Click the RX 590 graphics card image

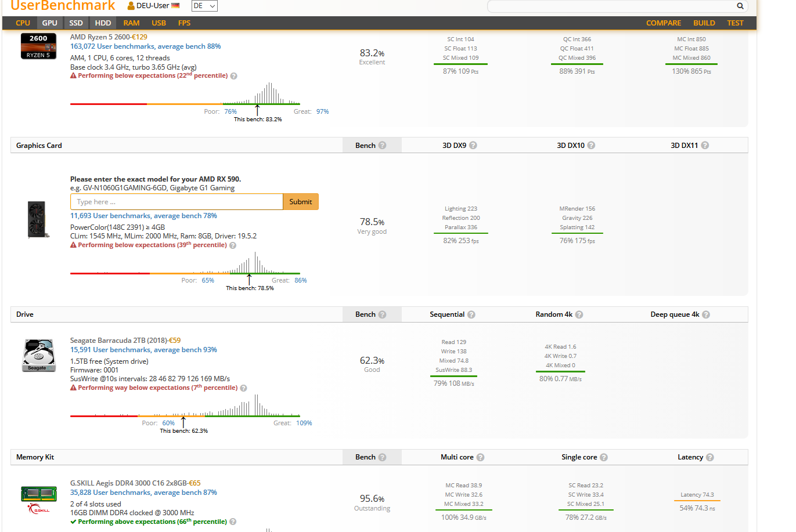click(38, 219)
